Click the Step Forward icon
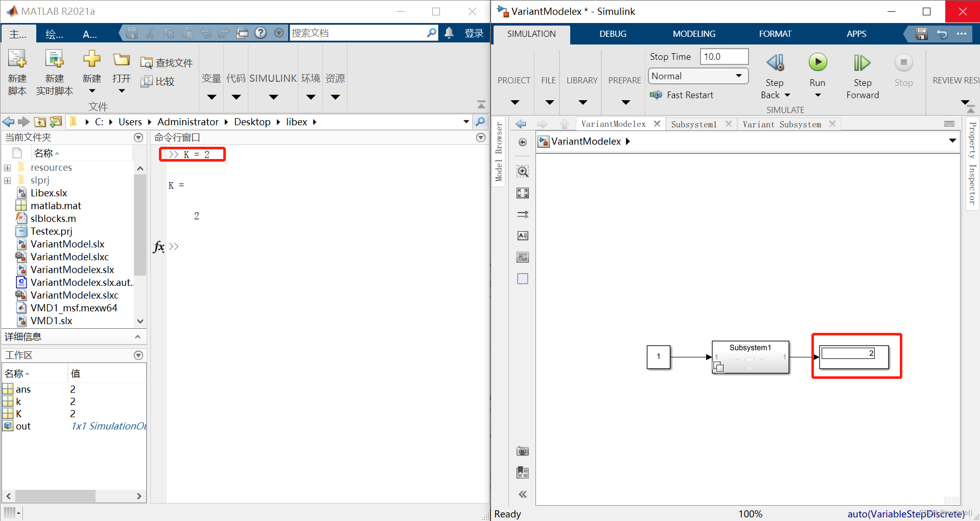This screenshot has height=521, width=980. [x=862, y=63]
